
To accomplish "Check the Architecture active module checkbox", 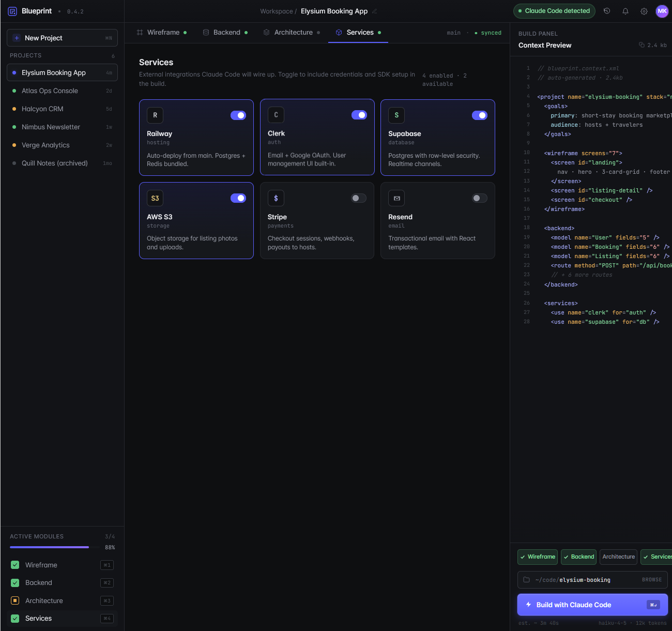I will pos(15,600).
